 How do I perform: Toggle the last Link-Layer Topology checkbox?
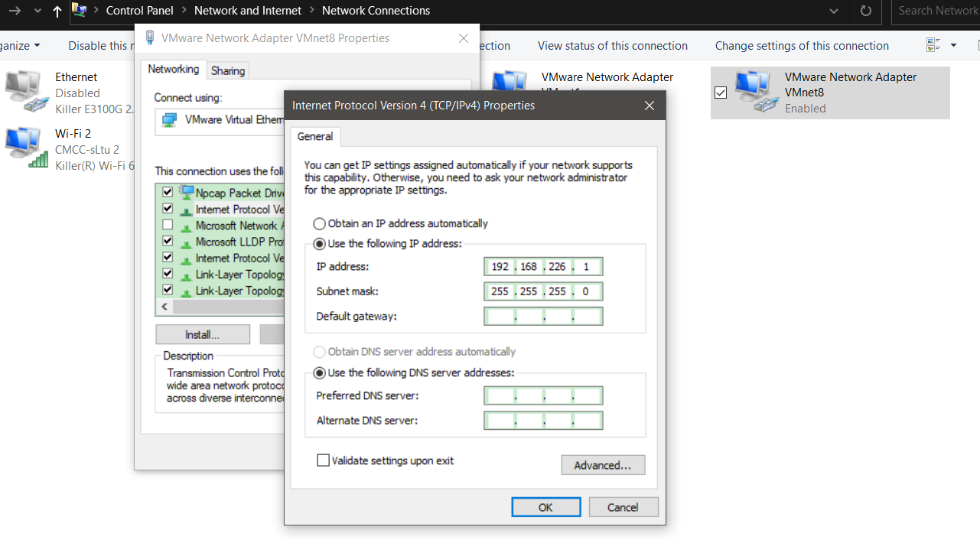168,291
